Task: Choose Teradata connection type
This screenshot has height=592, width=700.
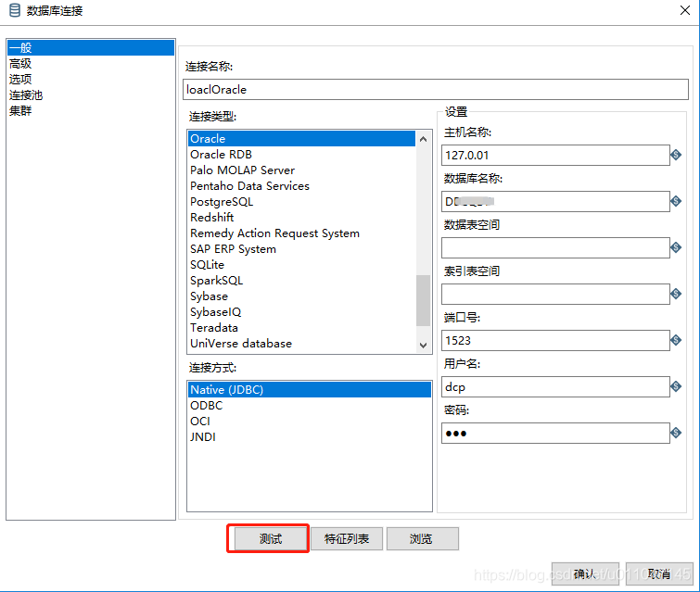Action: [301, 327]
